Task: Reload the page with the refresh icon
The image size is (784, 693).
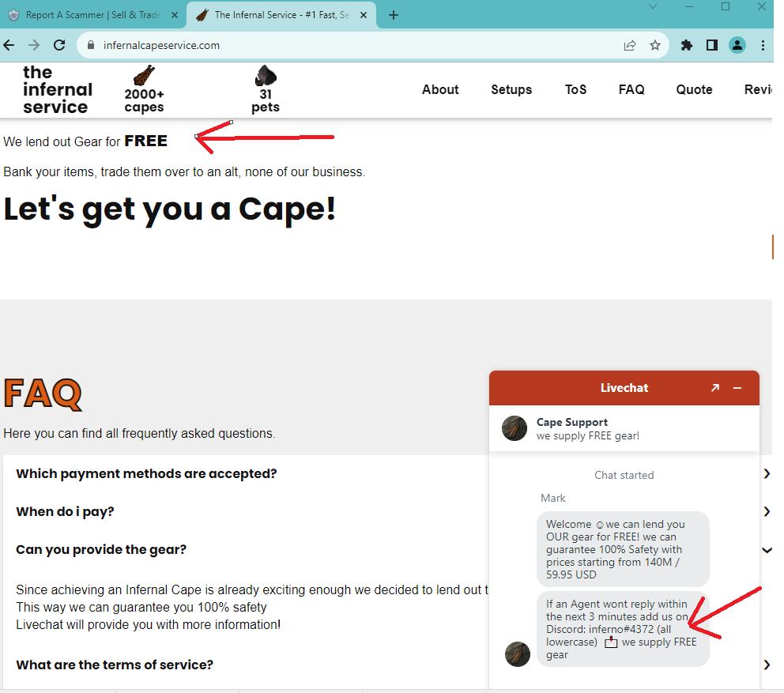Action: click(59, 46)
